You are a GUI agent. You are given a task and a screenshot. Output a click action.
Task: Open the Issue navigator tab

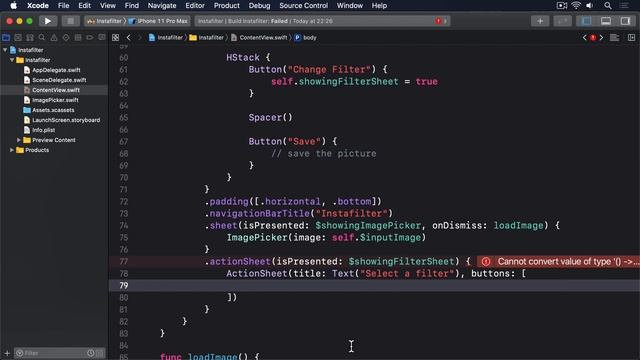pyautogui.click(x=54, y=38)
